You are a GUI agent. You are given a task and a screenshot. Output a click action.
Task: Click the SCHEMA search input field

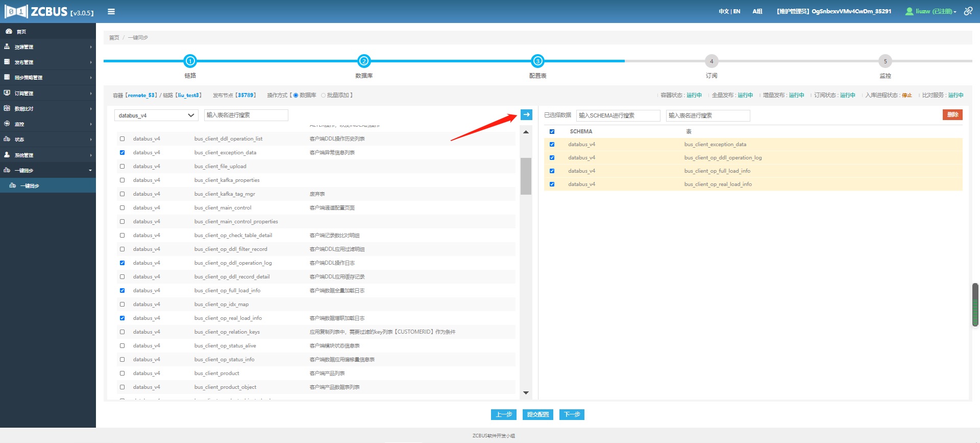pos(618,115)
